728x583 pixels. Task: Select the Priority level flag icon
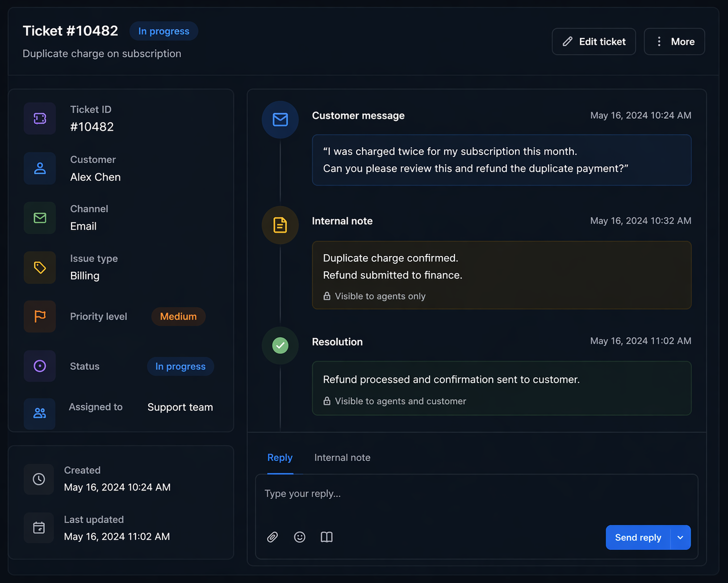(x=39, y=316)
